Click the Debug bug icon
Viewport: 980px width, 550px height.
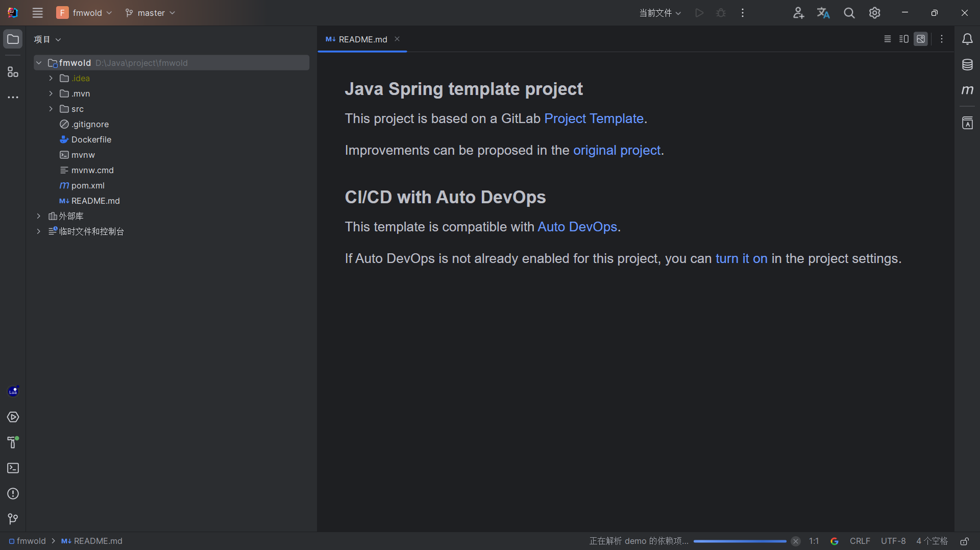click(721, 13)
